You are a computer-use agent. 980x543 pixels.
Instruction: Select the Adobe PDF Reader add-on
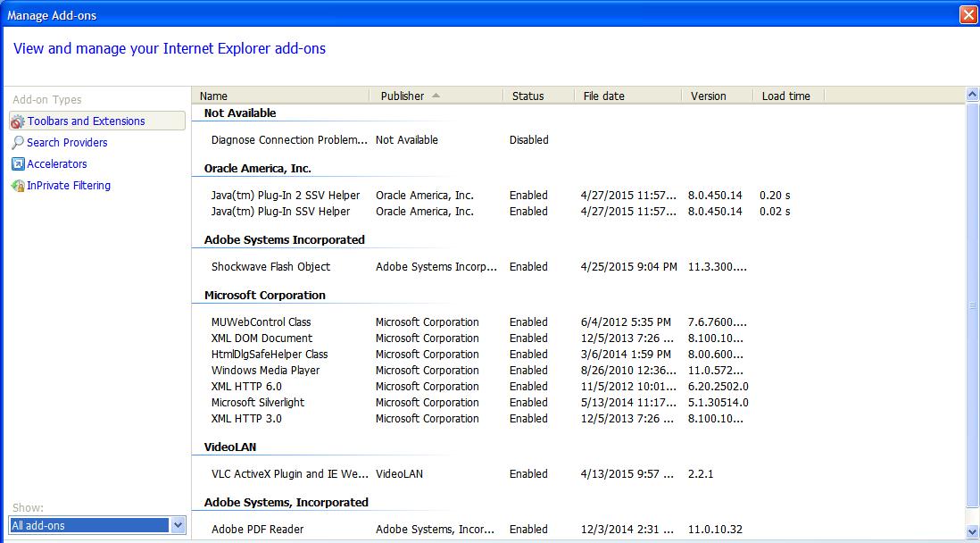(258, 530)
